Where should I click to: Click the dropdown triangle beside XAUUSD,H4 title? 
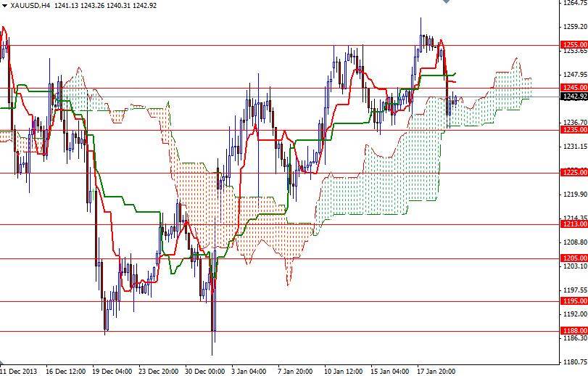pos(4,5)
